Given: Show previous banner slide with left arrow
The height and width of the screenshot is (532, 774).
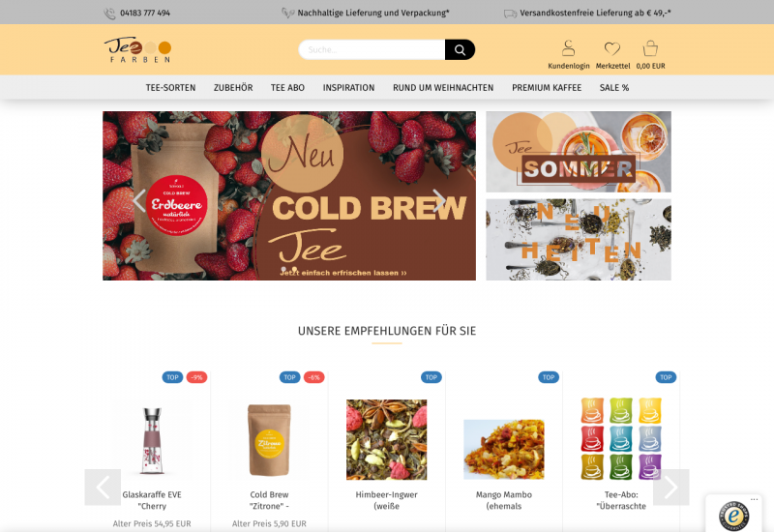Looking at the screenshot, I should click(x=139, y=201).
